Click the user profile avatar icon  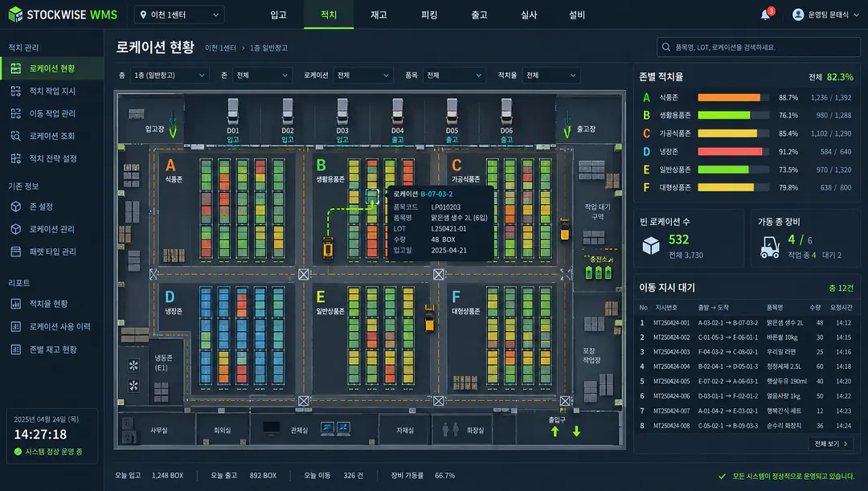pos(798,14)
